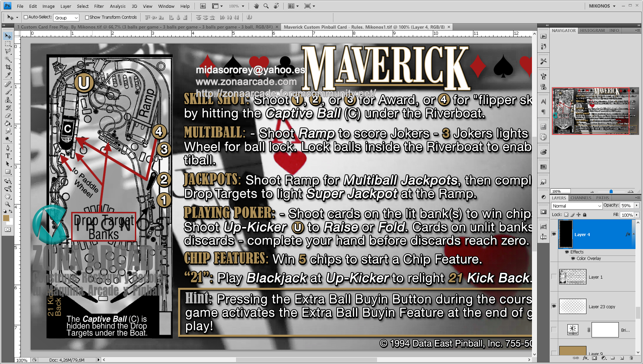Click the Opacity value field
The width and height of the screenshot is (643, 364).
tap(626, 205)
